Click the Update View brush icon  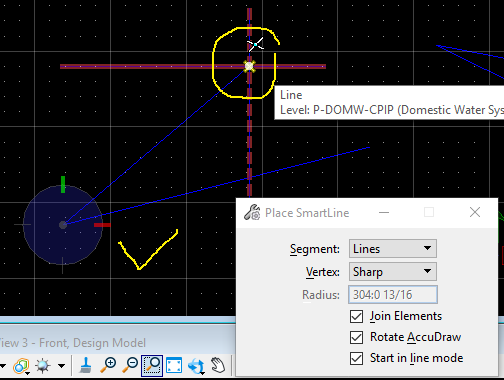coord(86,365)
